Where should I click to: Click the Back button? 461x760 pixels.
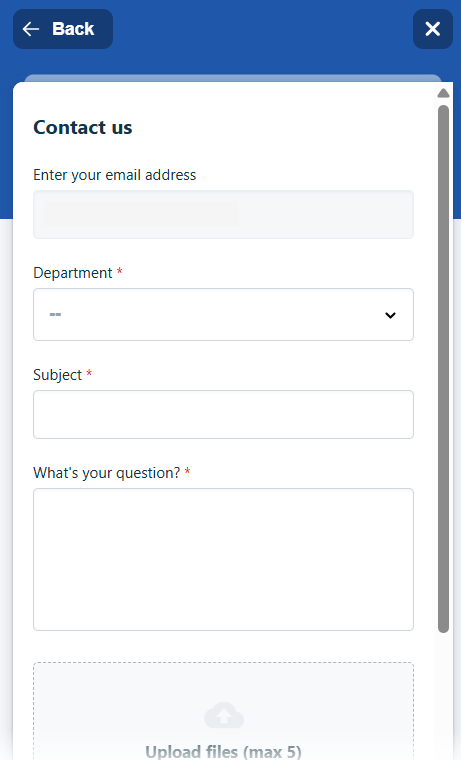pyautogui.click(x=63, y=29)
